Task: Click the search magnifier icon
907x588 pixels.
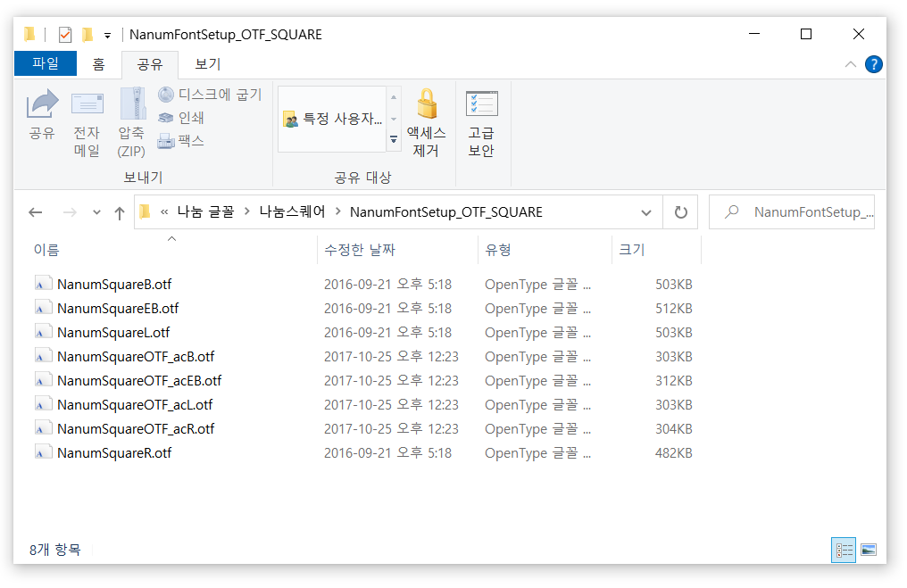Action: (731, 211)
